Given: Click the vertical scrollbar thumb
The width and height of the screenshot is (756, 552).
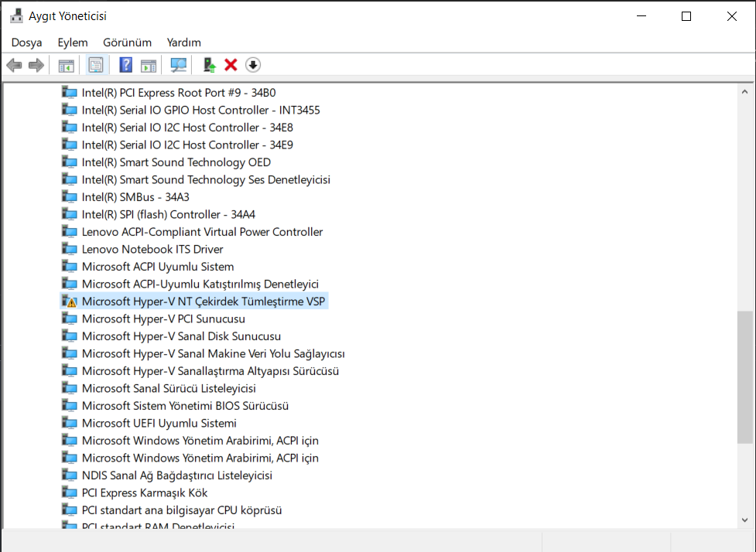Looking at the screenshot, I should [745, 377].
